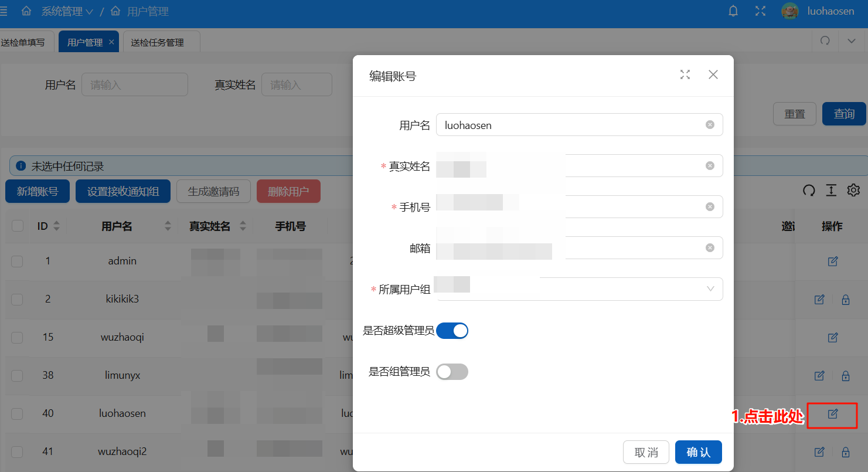Check the checkbox for admin row

(x=17, y=262)
